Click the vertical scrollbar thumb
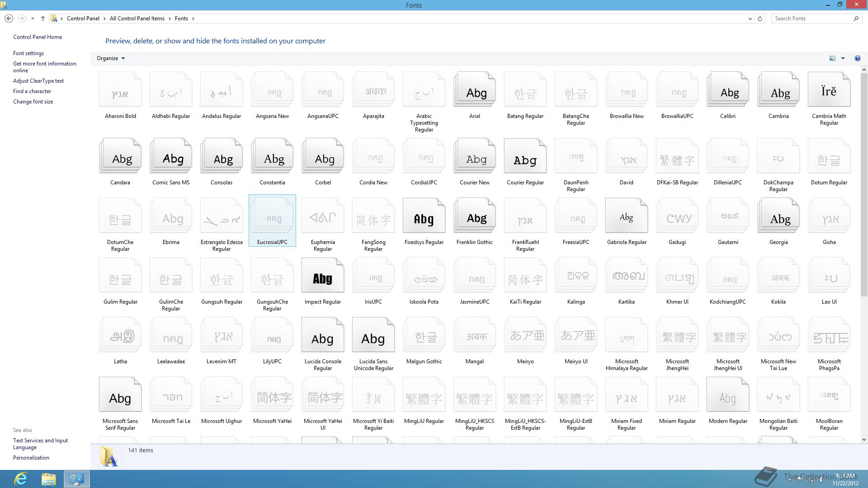The height and width of the screenshot is (488, 868). point(864,185)
